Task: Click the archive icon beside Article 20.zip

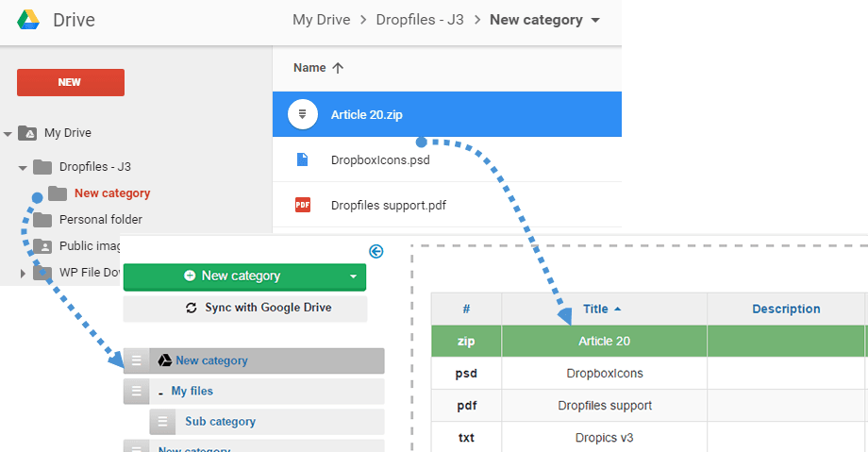Action: 302,115
